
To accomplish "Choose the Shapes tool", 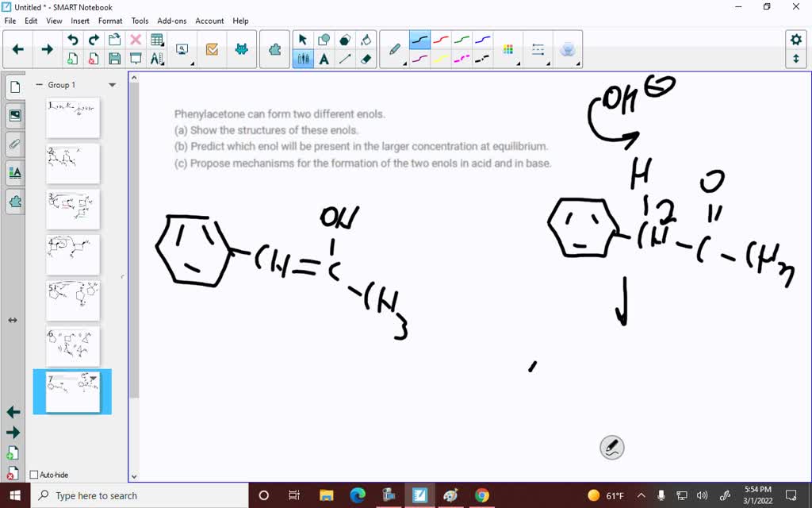I will coord(323,38).
